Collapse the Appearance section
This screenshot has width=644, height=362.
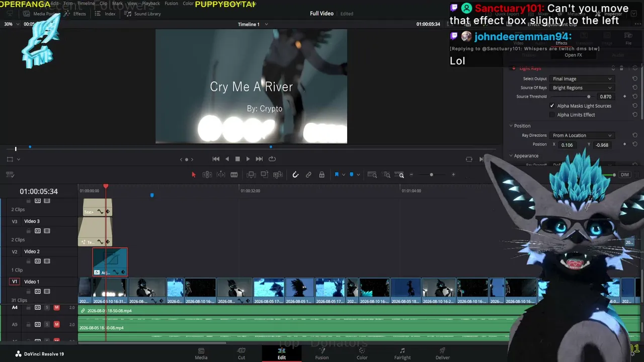(x=511, y=156)
